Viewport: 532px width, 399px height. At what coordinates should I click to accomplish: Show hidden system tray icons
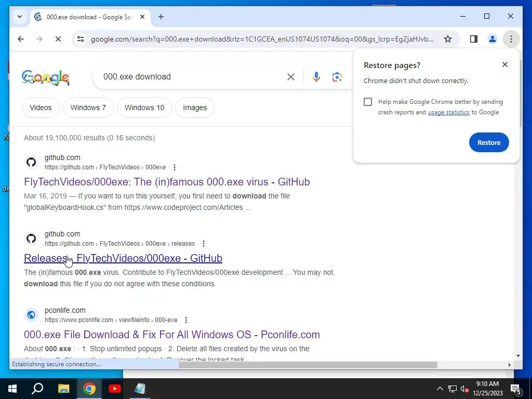click(440, 389)
